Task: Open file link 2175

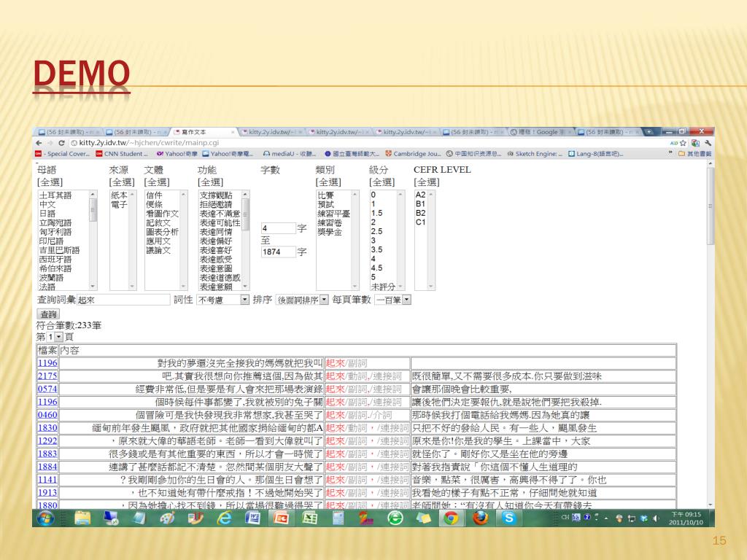Action: (x=47, y=376)
